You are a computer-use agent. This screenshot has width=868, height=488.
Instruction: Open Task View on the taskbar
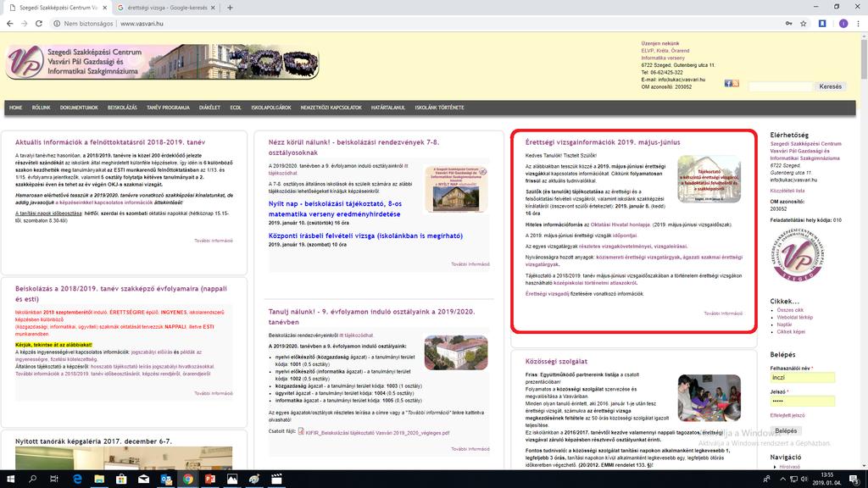point(53,480)
